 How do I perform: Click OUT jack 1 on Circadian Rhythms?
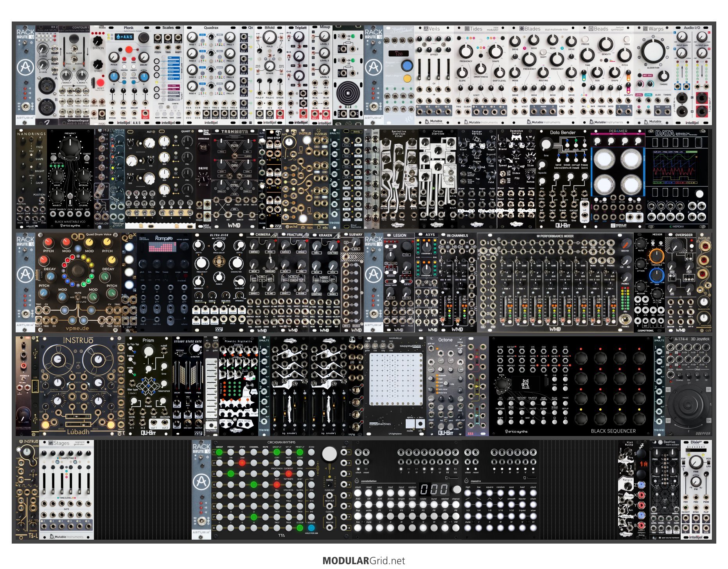[x=344, y=452]
